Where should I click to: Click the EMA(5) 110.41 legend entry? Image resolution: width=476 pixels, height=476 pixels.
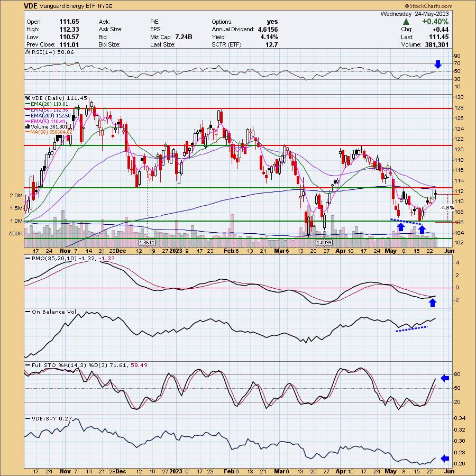point(45,121)
